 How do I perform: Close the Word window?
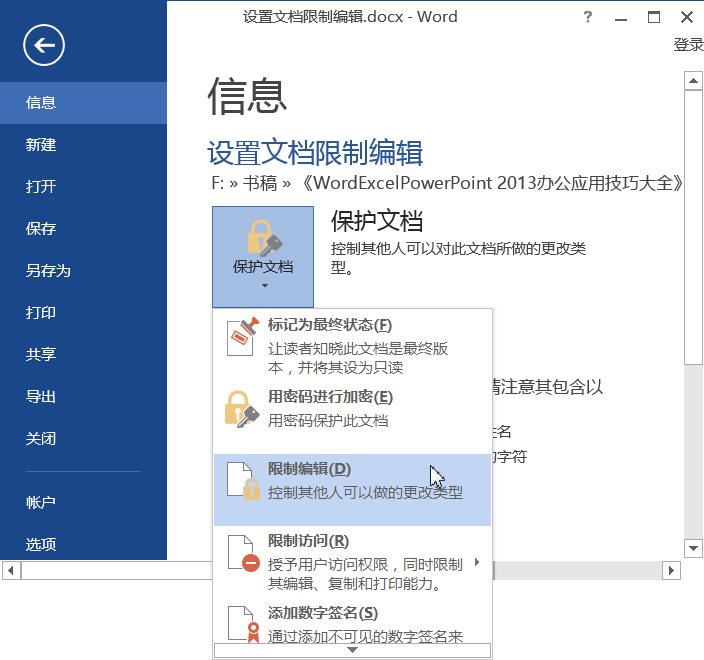click(686, 17)
